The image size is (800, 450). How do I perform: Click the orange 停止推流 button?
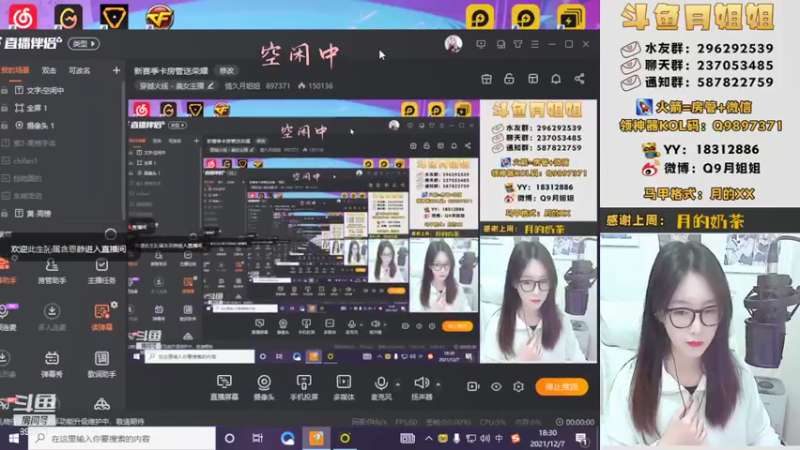click(562, 387)
